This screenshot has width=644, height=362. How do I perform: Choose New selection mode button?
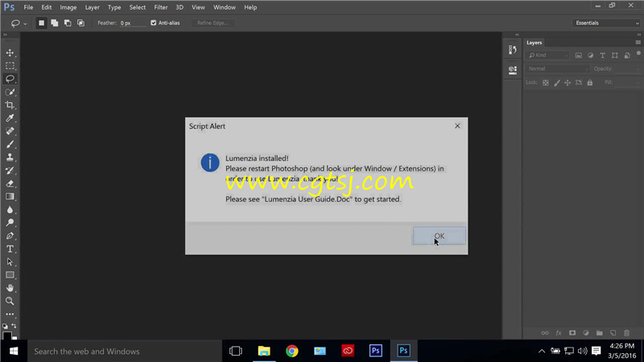coord(42,23)
